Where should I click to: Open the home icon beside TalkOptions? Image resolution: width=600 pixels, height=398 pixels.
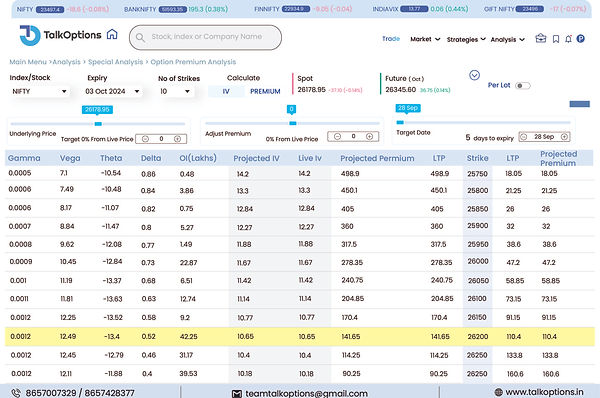click(x=112, y=34)
